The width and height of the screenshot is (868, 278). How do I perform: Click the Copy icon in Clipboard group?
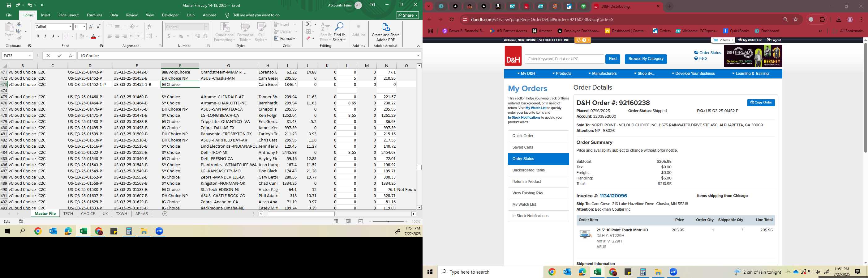click(19, 31)
